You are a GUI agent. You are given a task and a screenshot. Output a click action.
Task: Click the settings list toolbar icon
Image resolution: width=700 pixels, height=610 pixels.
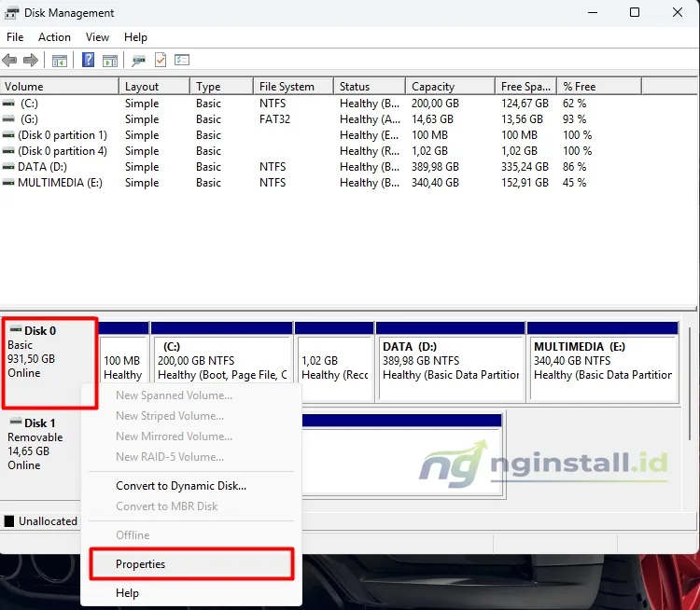point(182,60)
